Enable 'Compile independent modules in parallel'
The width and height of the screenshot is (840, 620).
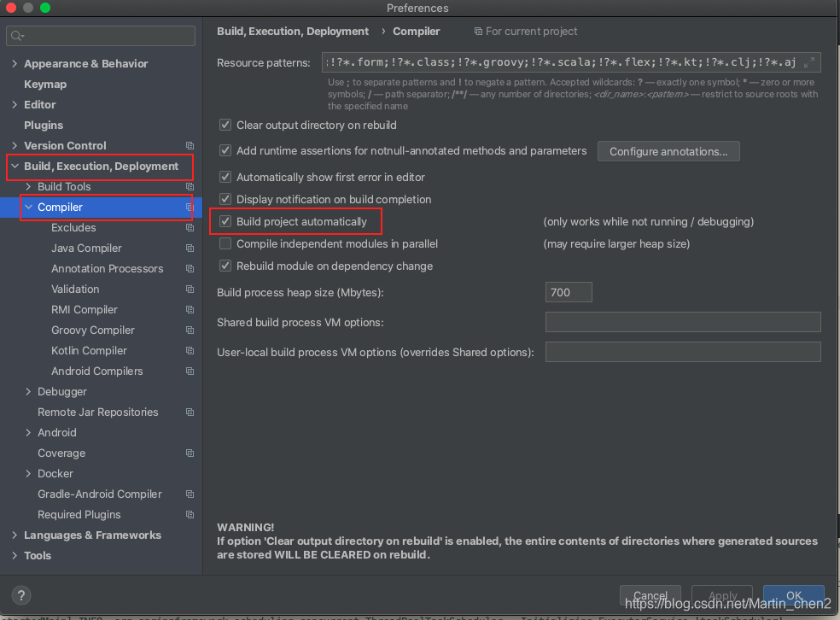coord(225,243)
